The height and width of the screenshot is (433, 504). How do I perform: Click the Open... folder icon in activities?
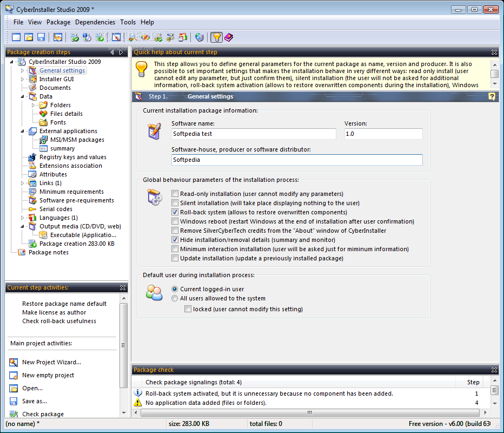(14, 388)
